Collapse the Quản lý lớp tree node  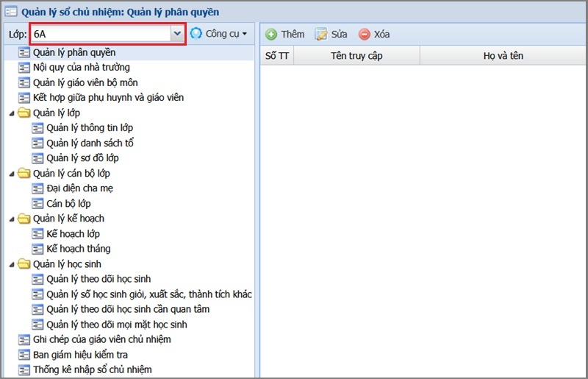pos(12,113)
